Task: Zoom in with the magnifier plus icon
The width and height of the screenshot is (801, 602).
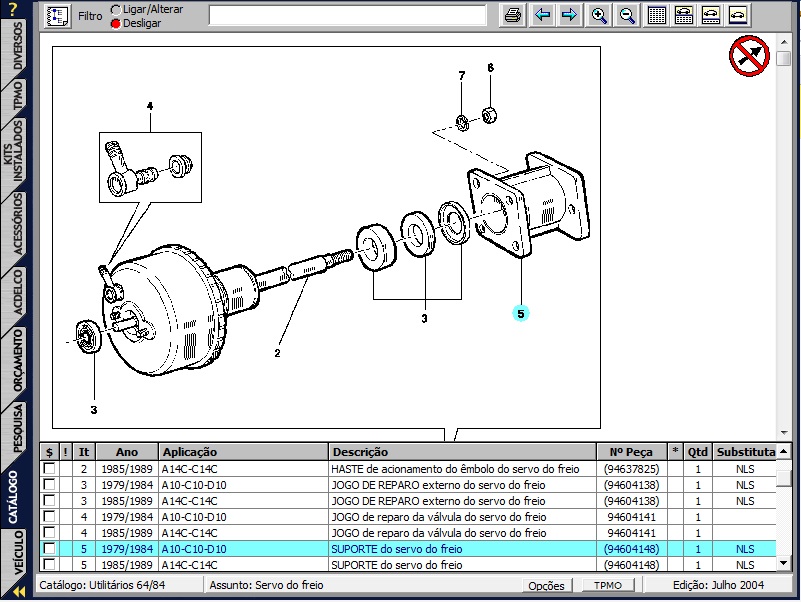Action: coord(599,15)
